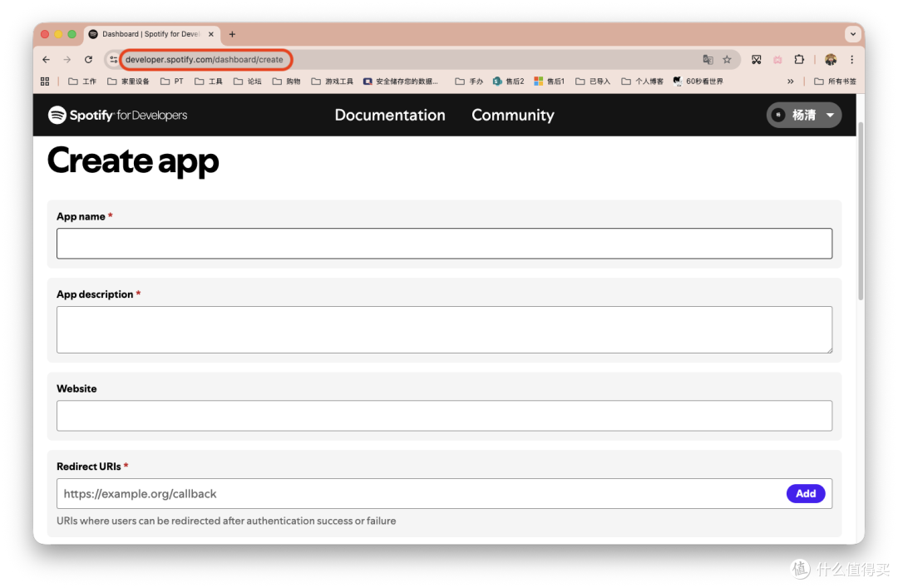Bookmark this page with the star icon
Image resolution: width=898 pixels, height=588 pixels.
point(727,60)
